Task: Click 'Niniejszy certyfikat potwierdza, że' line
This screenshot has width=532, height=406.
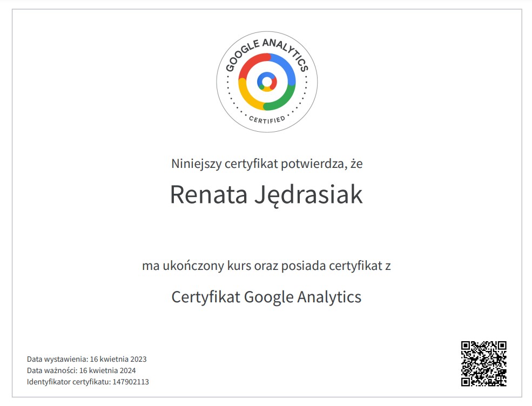Action: (267, 163)
